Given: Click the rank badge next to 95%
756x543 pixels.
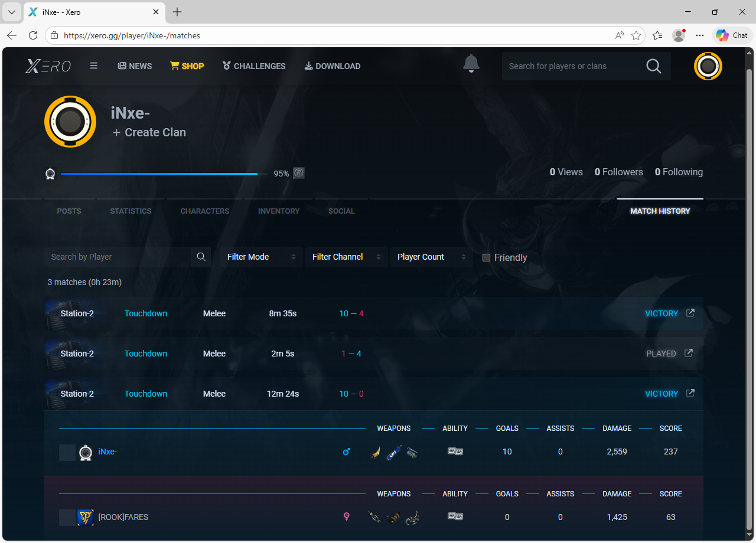Looking at the screenshot, I should (x=299, y=174).
